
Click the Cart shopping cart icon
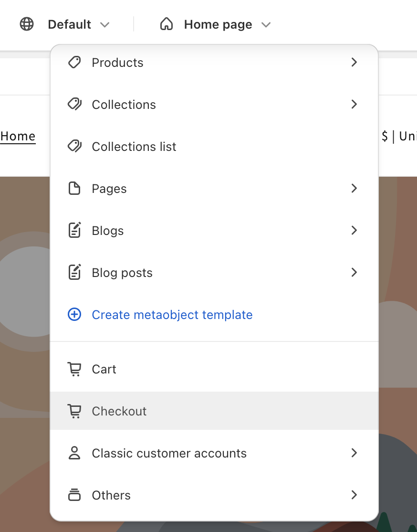coord(74,369)
